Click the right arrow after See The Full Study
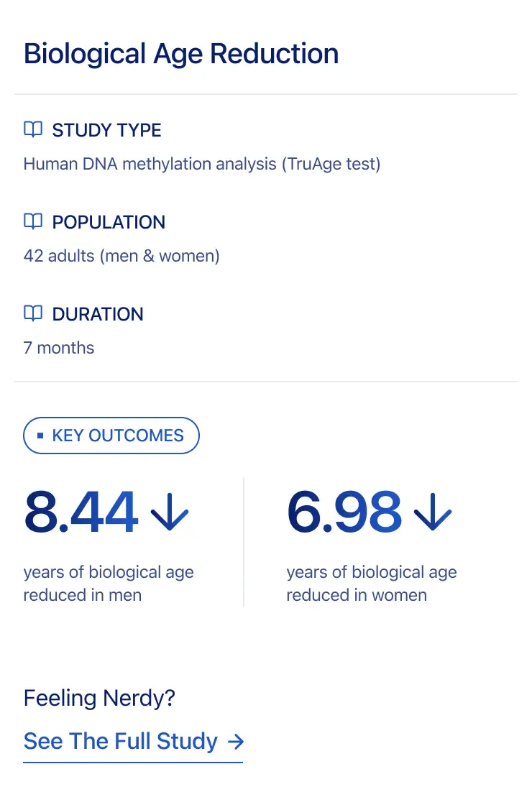 (235, 741)
